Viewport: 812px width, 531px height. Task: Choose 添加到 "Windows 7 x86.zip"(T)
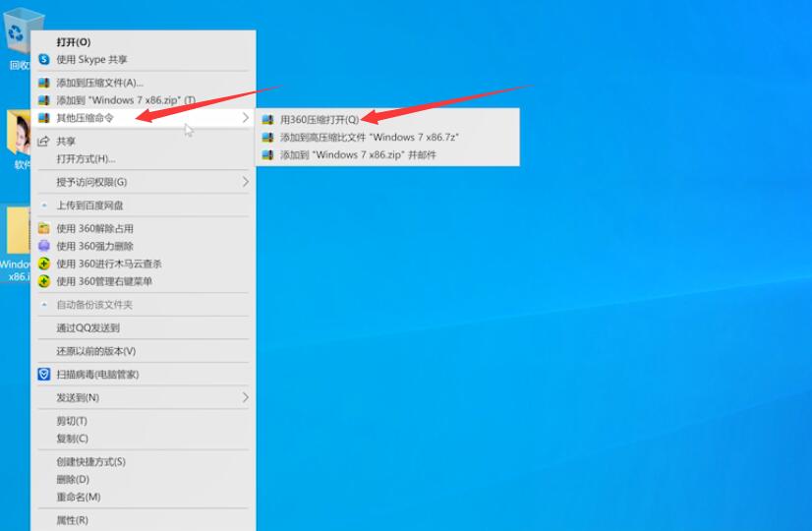[143, 100]
